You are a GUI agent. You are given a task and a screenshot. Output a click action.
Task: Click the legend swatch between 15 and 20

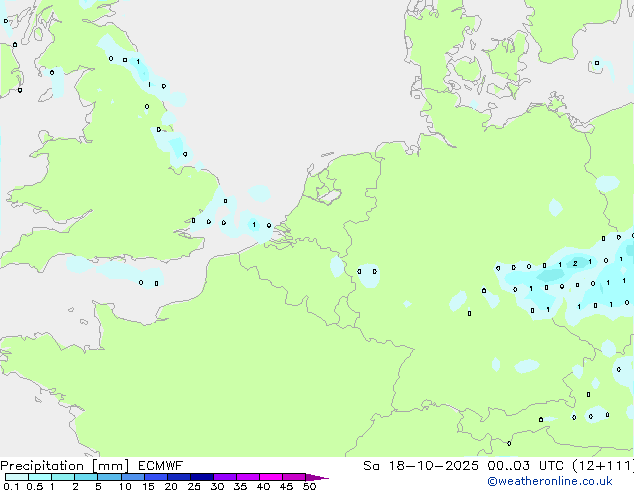click(156, 477)
